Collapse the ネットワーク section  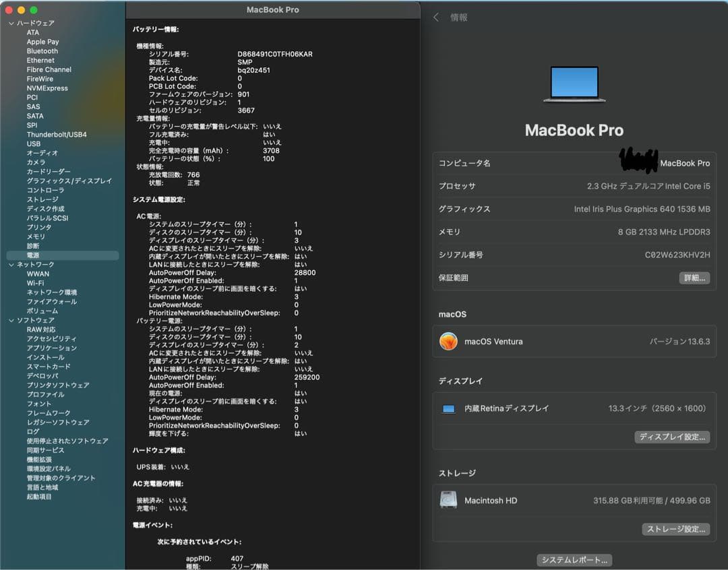click(x=11, y=264)
